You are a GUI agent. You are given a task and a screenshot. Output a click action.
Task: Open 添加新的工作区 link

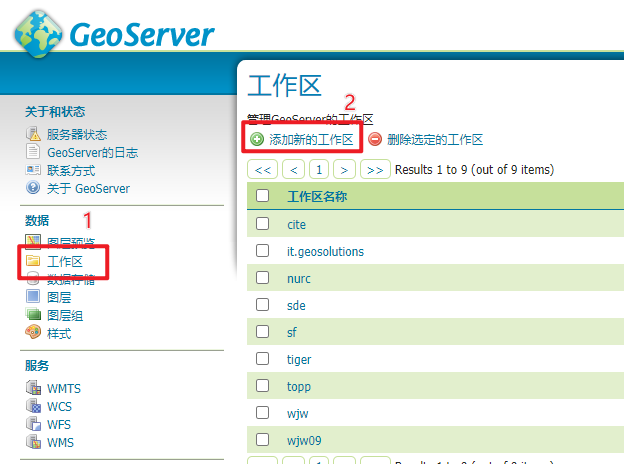311,140
